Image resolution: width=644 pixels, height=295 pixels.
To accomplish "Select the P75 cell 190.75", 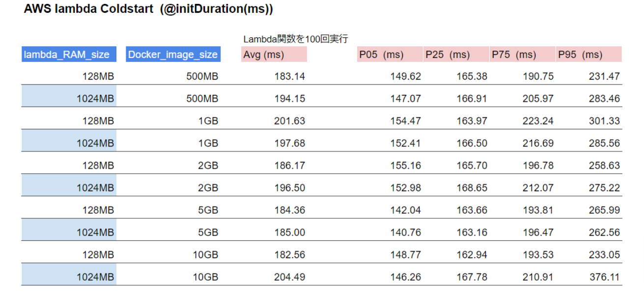I will pos(538,76).
